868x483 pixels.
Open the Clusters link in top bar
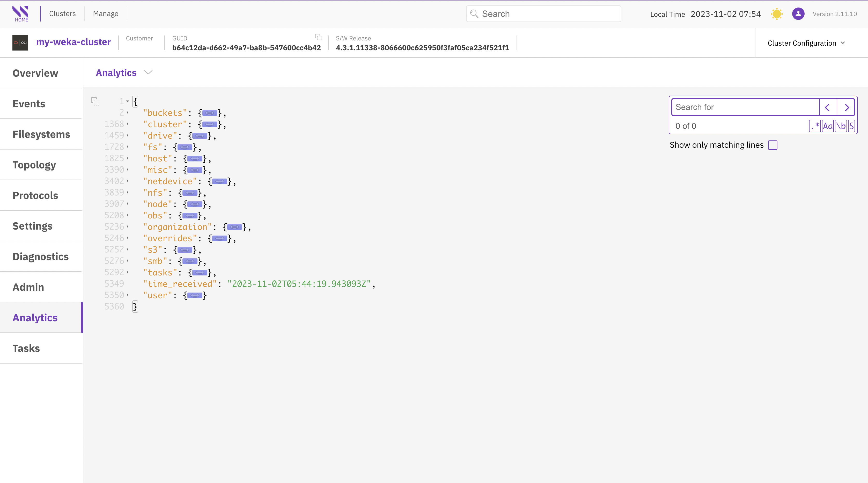[62, 13]
